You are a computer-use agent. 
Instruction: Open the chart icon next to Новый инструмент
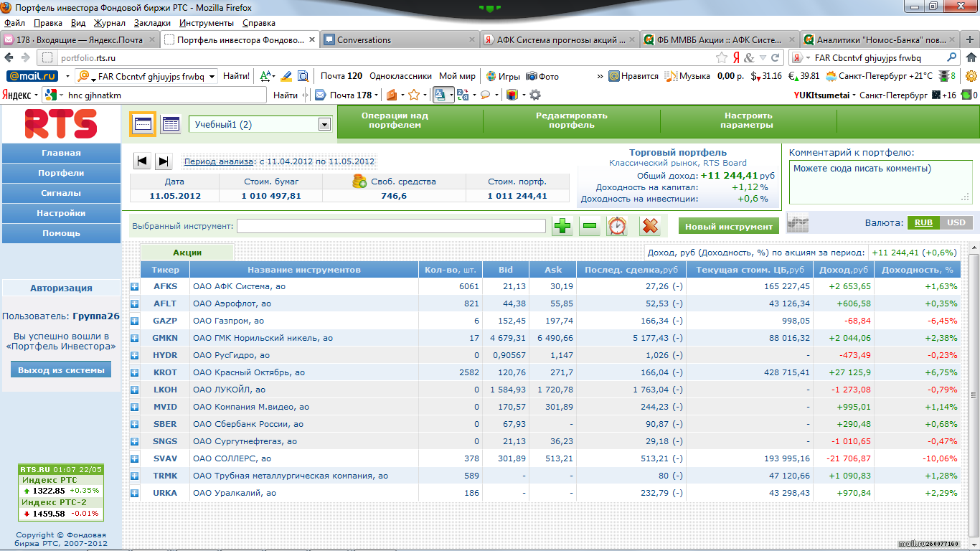(798, 223)
